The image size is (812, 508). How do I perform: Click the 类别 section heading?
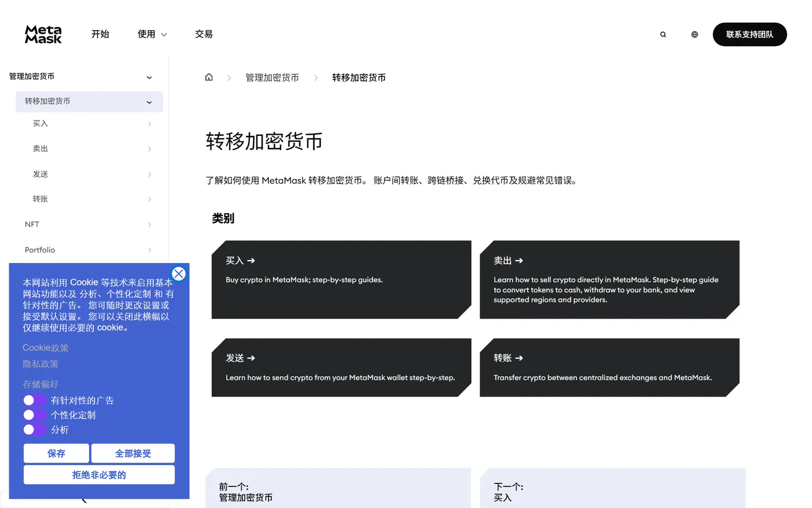223,218
